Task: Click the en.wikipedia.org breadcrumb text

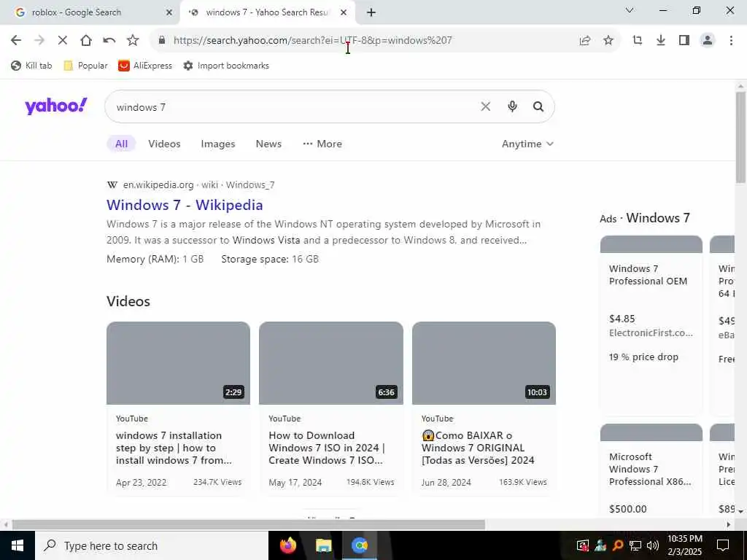Action: point(158,184)
